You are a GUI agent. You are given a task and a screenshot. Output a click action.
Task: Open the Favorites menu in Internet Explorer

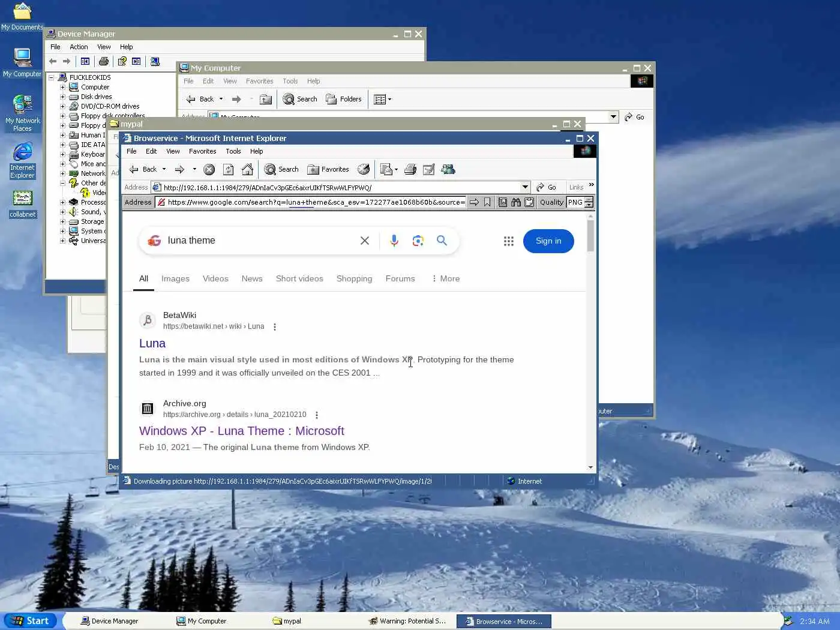click(x=203, y=151)
